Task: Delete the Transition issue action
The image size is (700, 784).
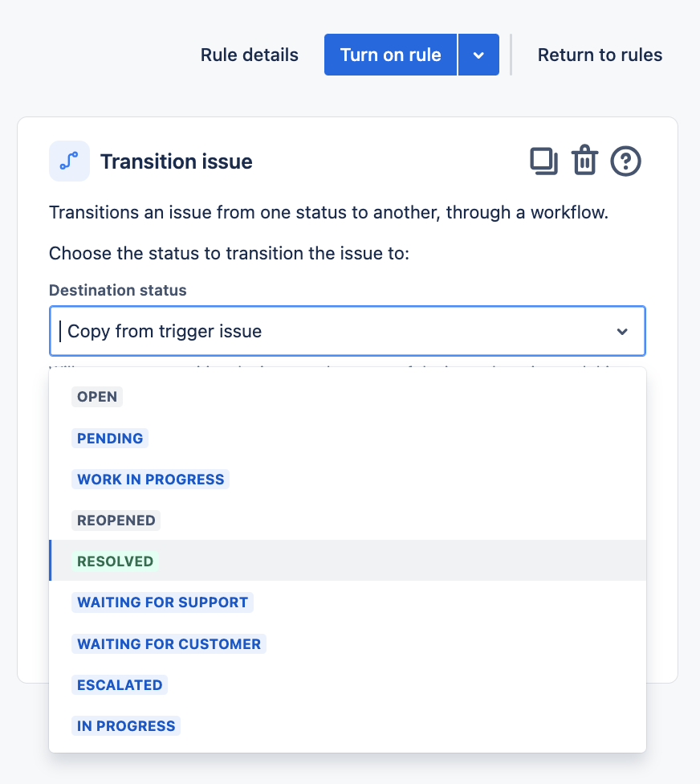Action: click(x=584, y=161)
